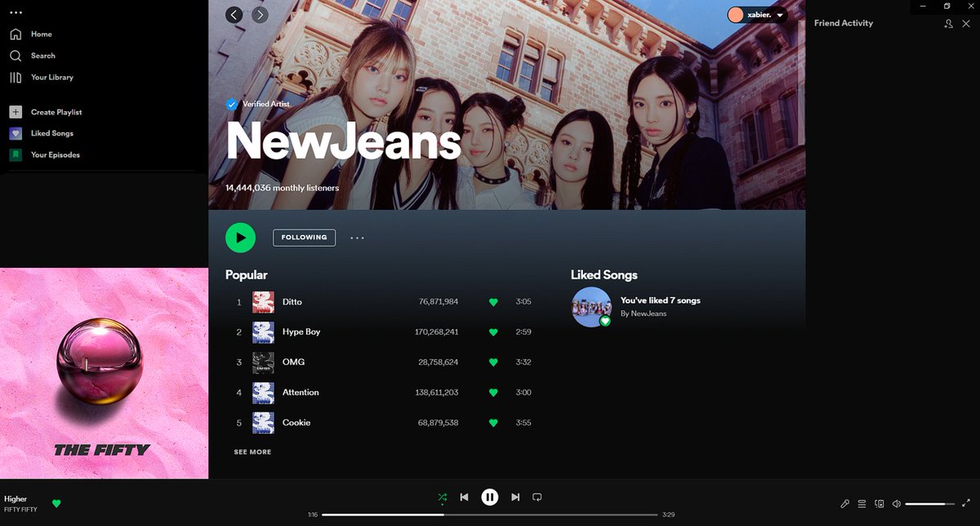980x526 pixels.
Task: Open Your Library
Action: tap(41, 78)
